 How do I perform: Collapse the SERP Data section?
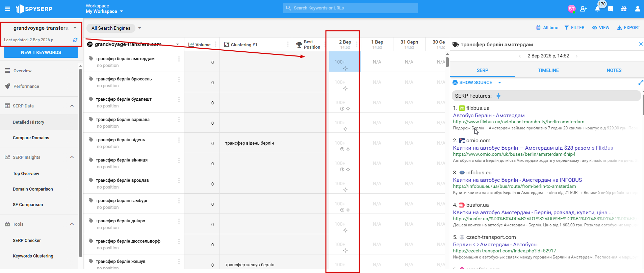[x=72, y=106]
